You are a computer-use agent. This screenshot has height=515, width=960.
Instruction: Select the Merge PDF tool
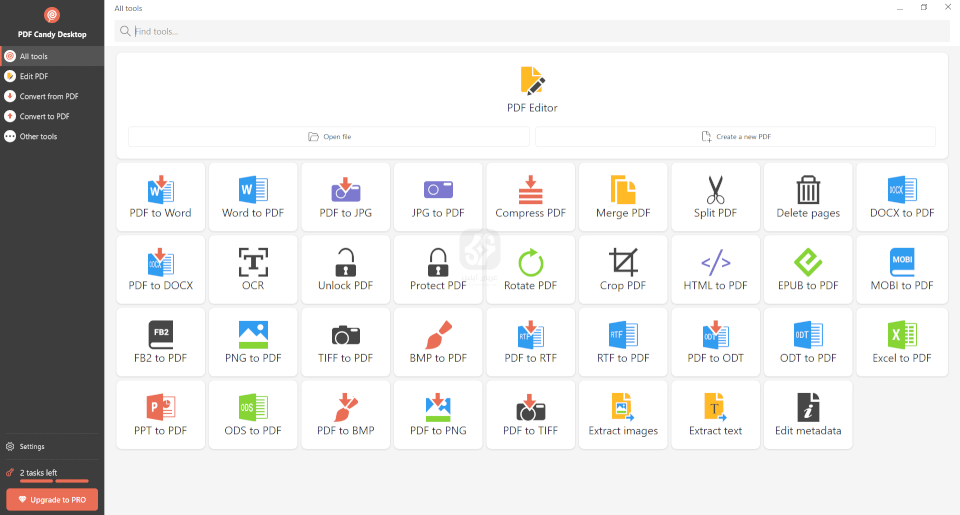click(623, 197)
